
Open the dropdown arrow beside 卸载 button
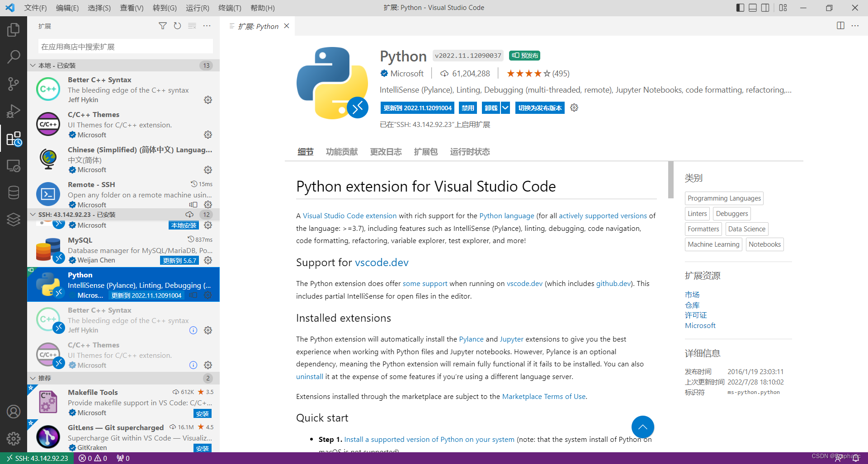(x=505, y=108)
